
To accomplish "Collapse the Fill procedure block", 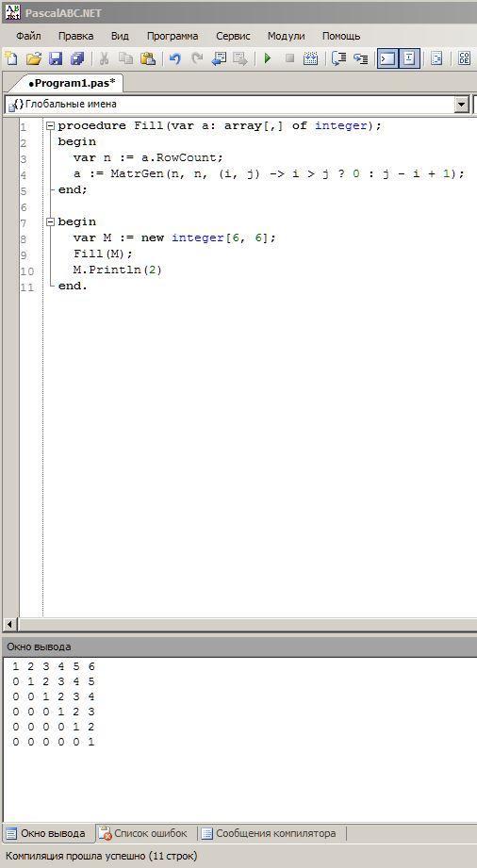I will pyautogui.click(x=50, y=125).
